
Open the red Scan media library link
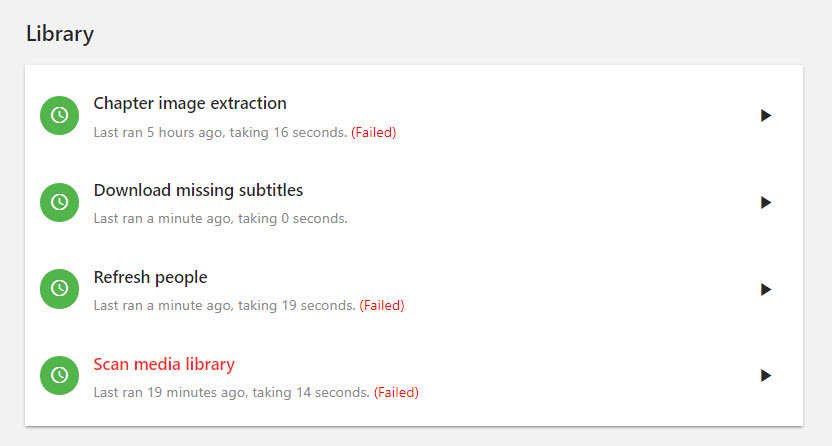click(164, 364)
